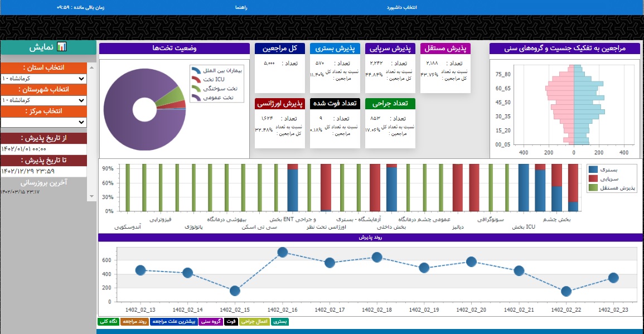Viewport: 644px width, 334px height.
Task: Click the purple تخت عمومی legend icon
Action: point(196,98)
